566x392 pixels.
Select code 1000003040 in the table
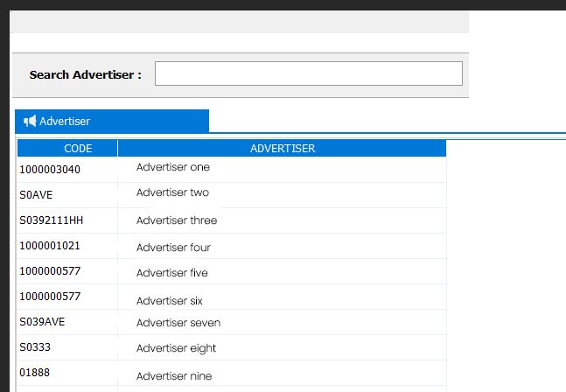[x=50, y=170]
